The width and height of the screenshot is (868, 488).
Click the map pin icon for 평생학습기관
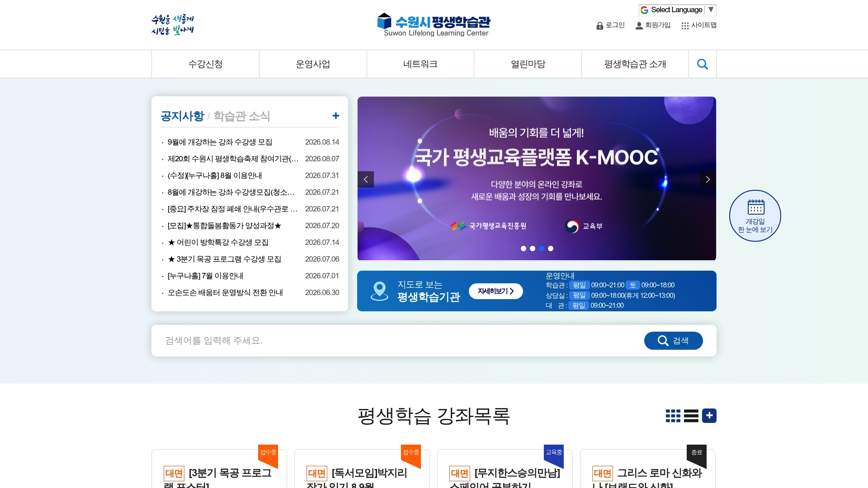tap(379, 291)
